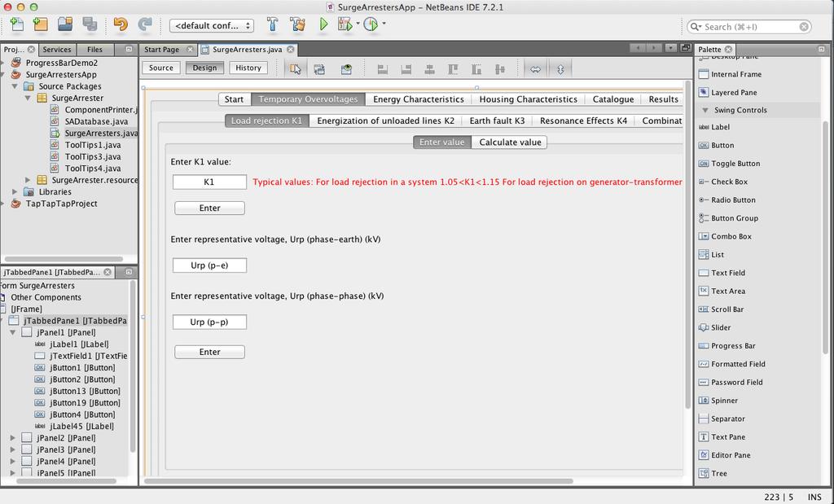Viewport: 834px width, 504px height.
Task: Focus the IDE search box
Action: 749,27
